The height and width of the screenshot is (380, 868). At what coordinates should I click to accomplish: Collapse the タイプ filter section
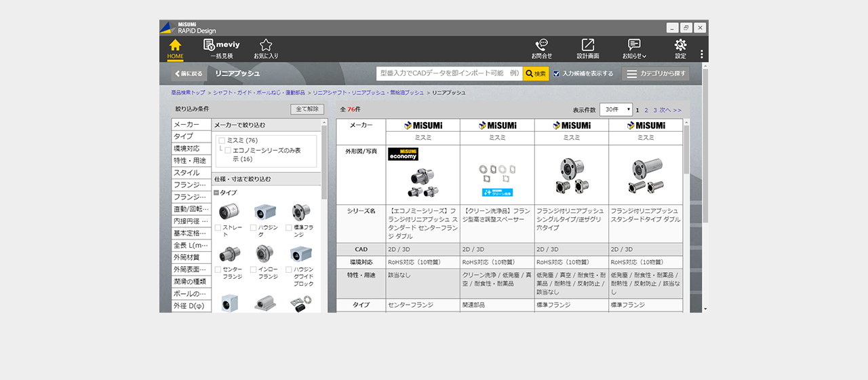[216, 193]
